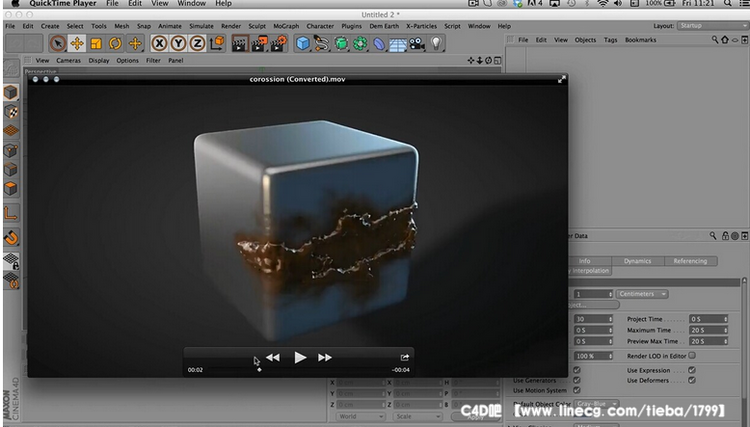Open the X-Particles menu
The width and height of the screenshot is (750, 427).
[421, 26]
